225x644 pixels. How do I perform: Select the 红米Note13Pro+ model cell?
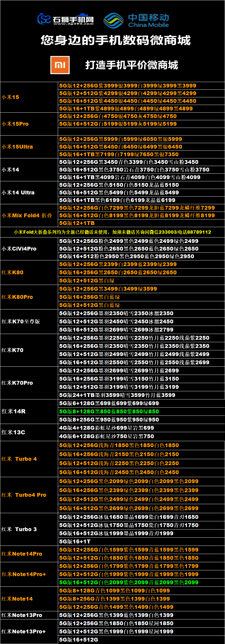29,631
